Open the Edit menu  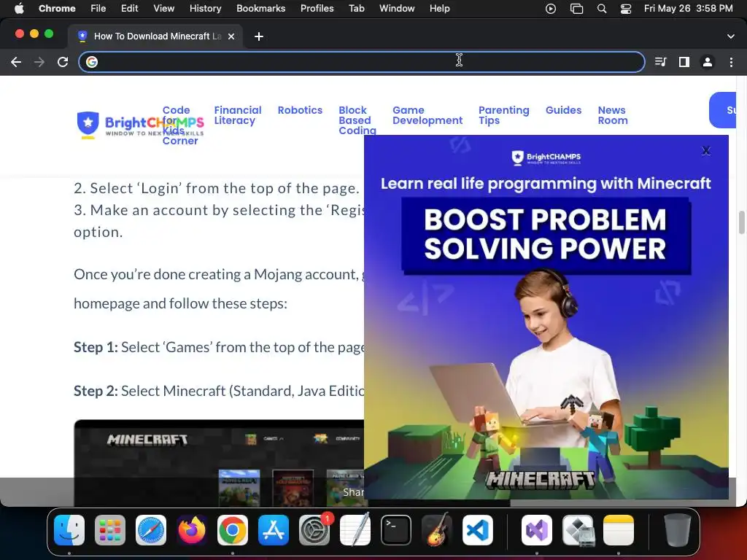129,9
